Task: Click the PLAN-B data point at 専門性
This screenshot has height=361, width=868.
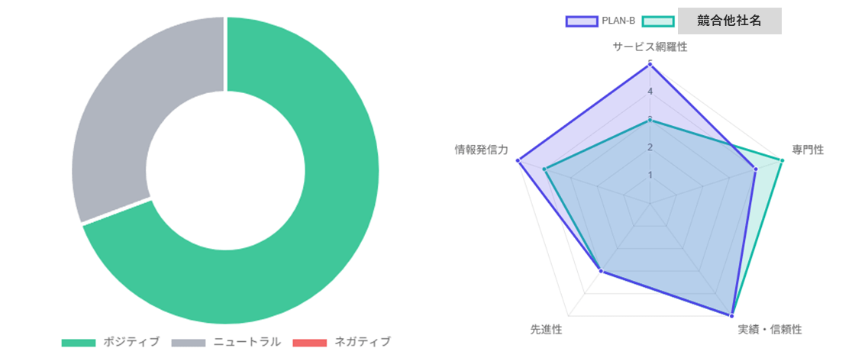Action: (x=755, y=169)
